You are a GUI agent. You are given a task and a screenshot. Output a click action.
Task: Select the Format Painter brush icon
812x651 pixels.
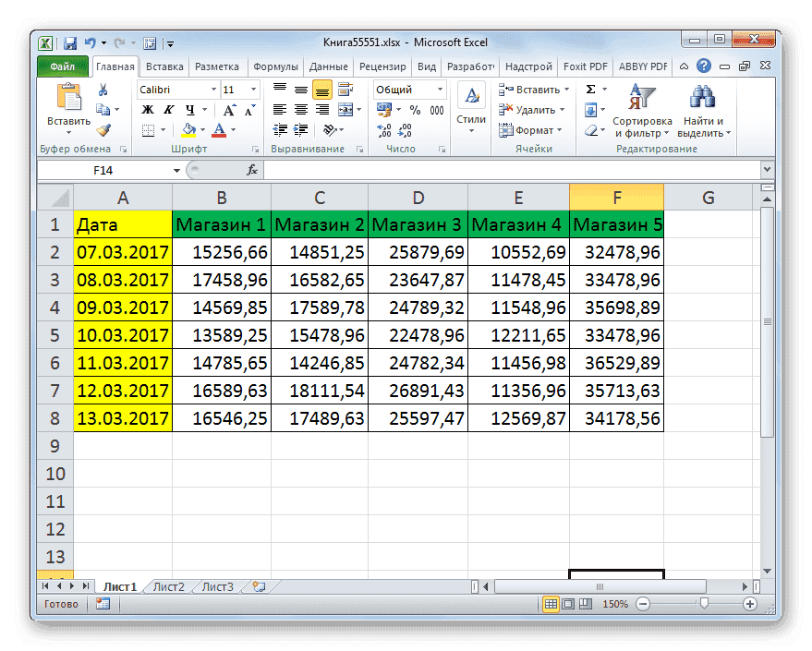click(x=104, y=129)
